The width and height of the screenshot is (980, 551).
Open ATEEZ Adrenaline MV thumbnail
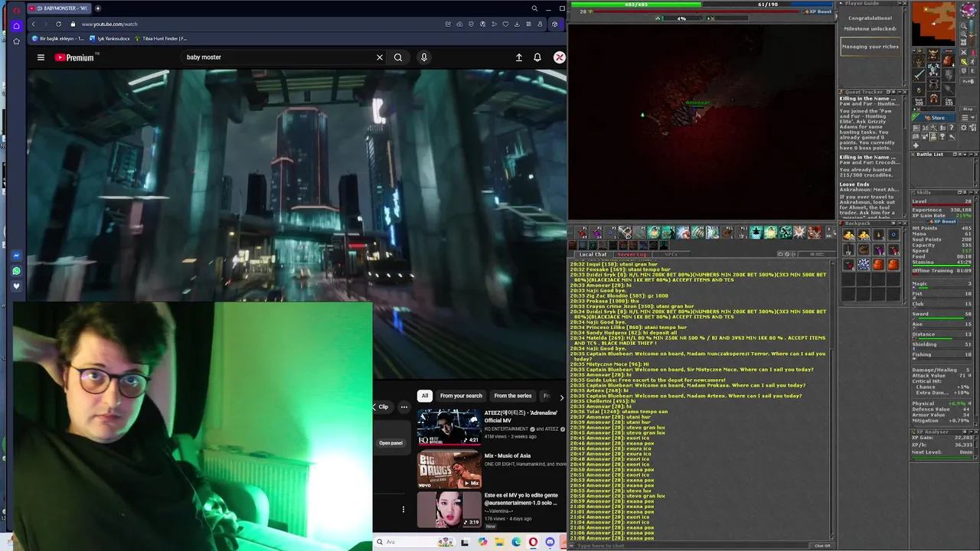click(449, 427)
